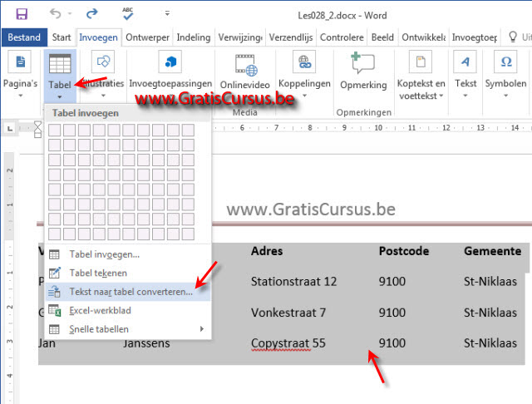532x404 pixels.
Task: Click the last cell in the bottom grid row
Action: click(188, 234)
